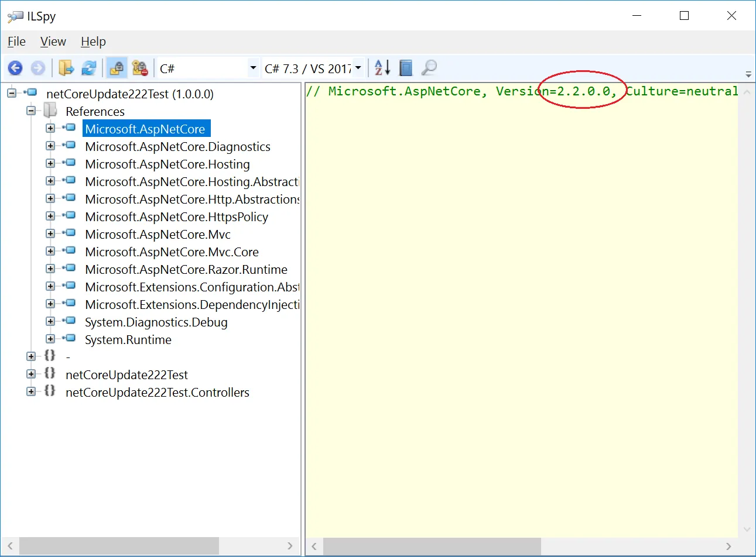Click the code pane scroll-right arrow
Image resolution: width=756 pixels, height=557 pixels.
pyautogui.click(x=729, y=546)
